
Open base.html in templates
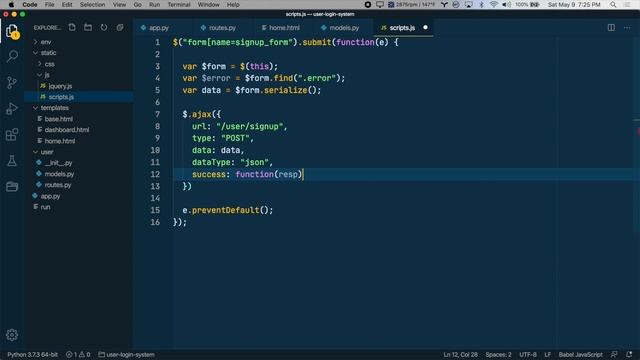pos(59,119)
